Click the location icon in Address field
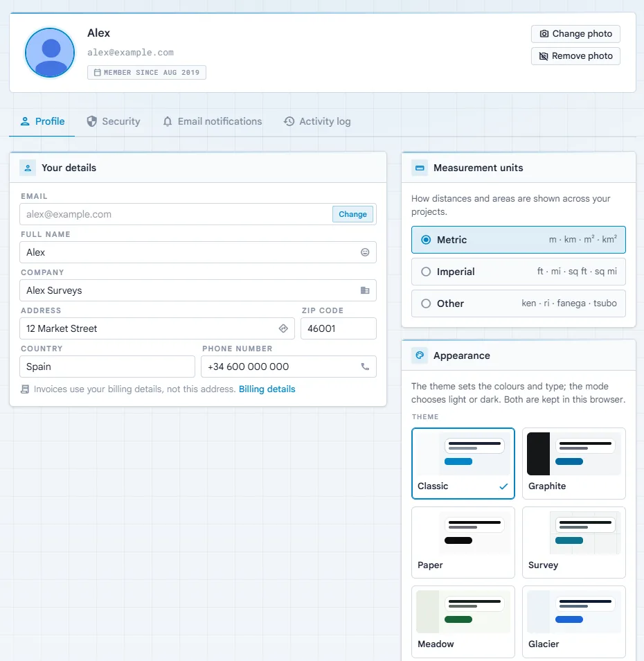Viewport: 644px width, 661px height. tap(283, 328)
